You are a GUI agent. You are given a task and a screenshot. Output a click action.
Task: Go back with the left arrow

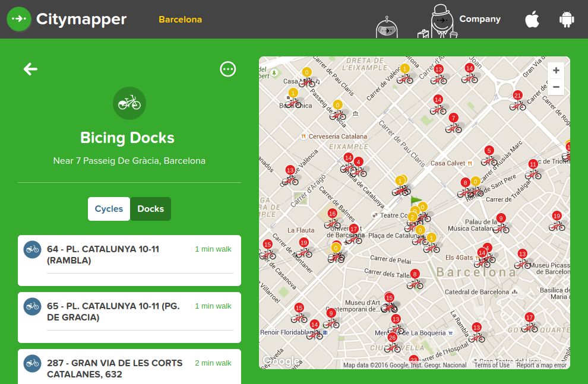(30, 69)
